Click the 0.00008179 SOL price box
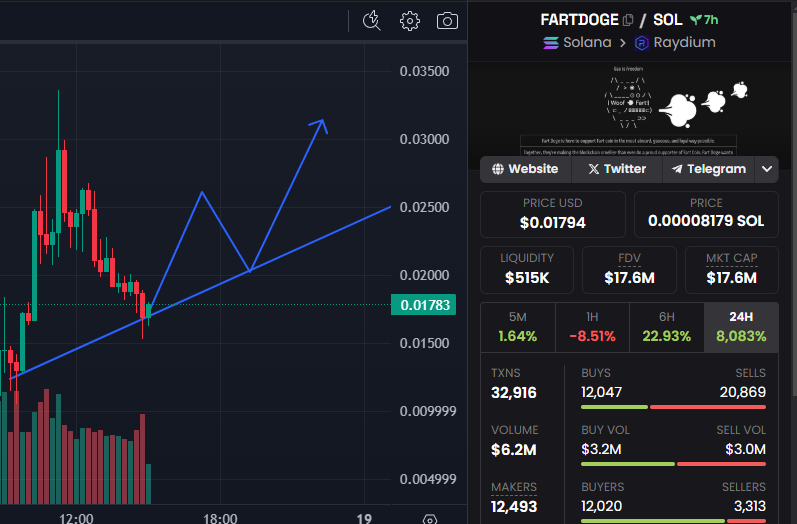The height and width of the screenshot is (524, 797). click(x=706, y=214)
